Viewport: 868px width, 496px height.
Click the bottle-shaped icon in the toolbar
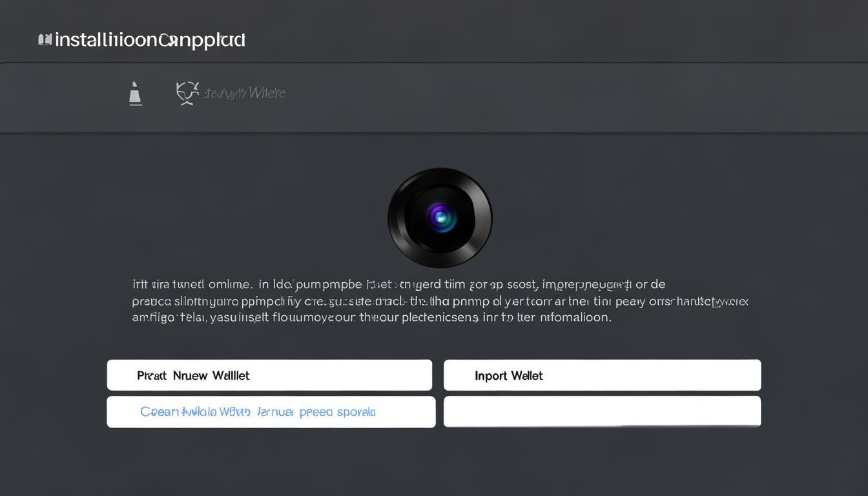click(135, 94)
